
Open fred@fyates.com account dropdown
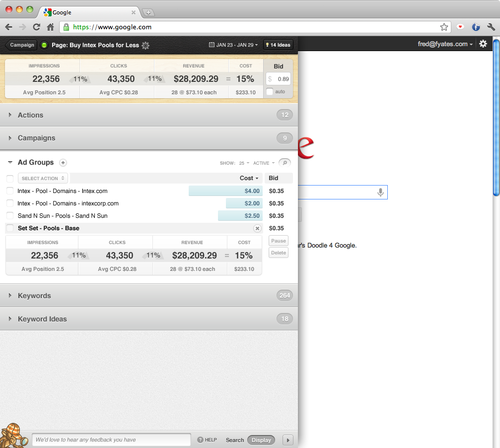(x=445, y=44)
